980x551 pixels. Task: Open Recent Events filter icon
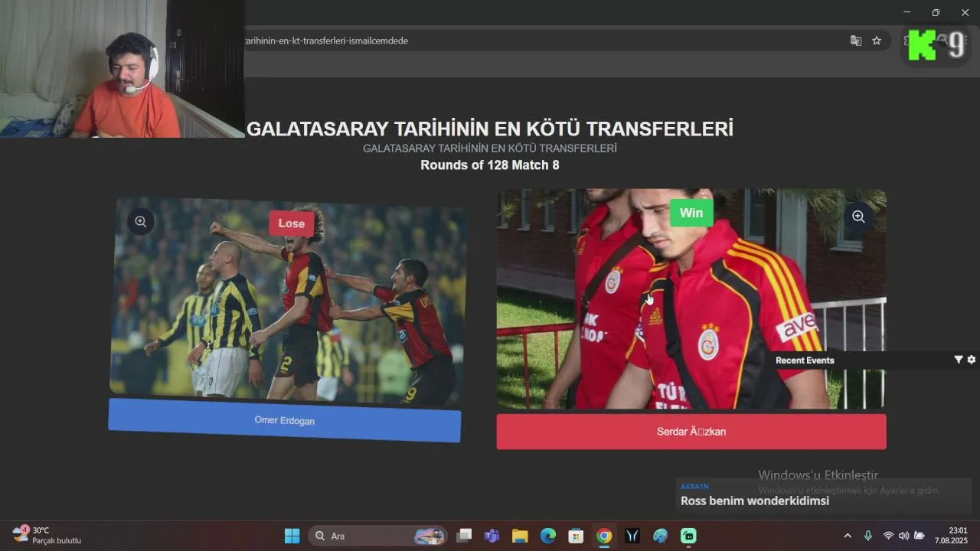point(958,360)
